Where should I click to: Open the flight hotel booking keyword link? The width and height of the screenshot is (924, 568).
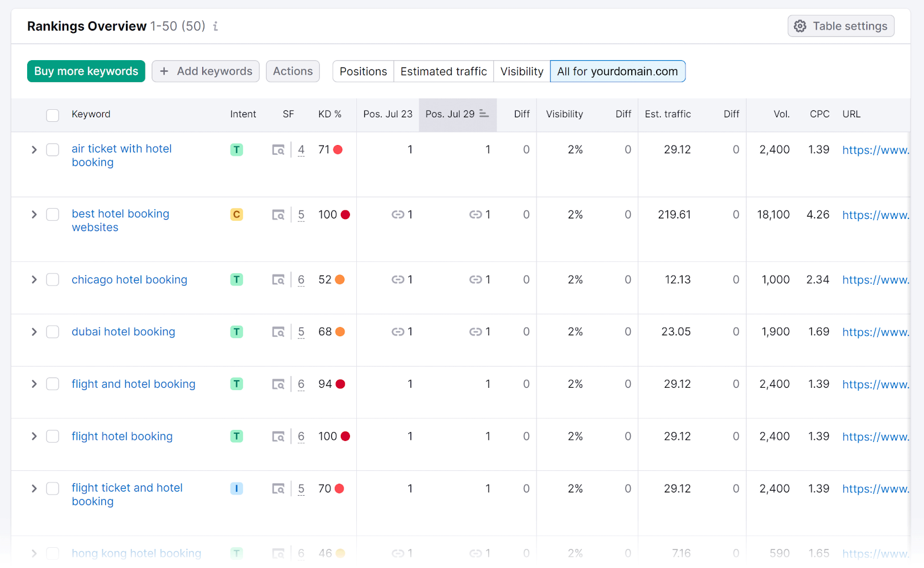[x=122, y=437]
